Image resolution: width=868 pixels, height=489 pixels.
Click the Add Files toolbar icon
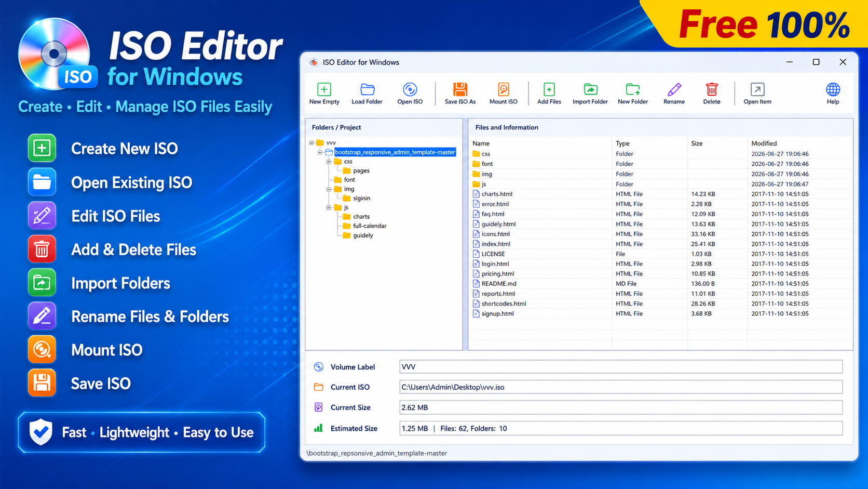(x=549, y=89)
